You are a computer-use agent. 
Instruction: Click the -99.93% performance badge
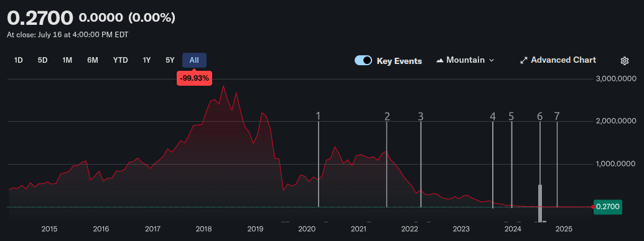194,78
